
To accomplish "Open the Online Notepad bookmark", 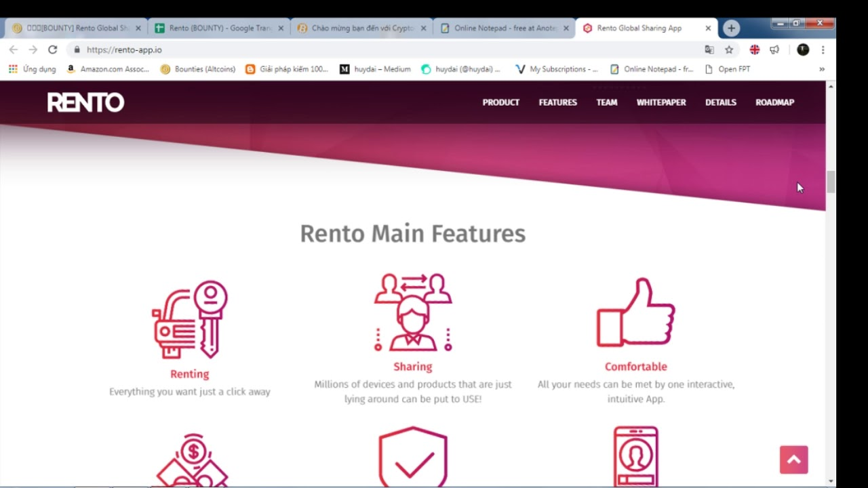I will (652, 69).
